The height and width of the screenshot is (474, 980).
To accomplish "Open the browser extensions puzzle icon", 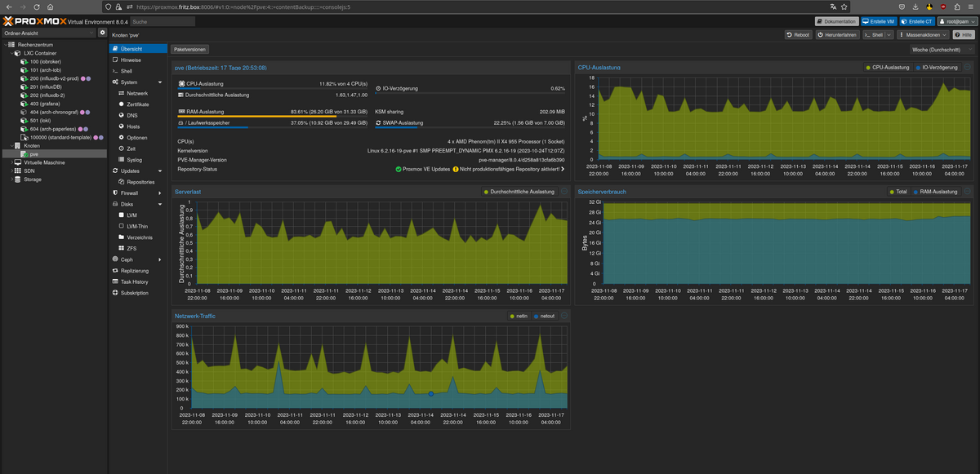I will click(958, 7).
